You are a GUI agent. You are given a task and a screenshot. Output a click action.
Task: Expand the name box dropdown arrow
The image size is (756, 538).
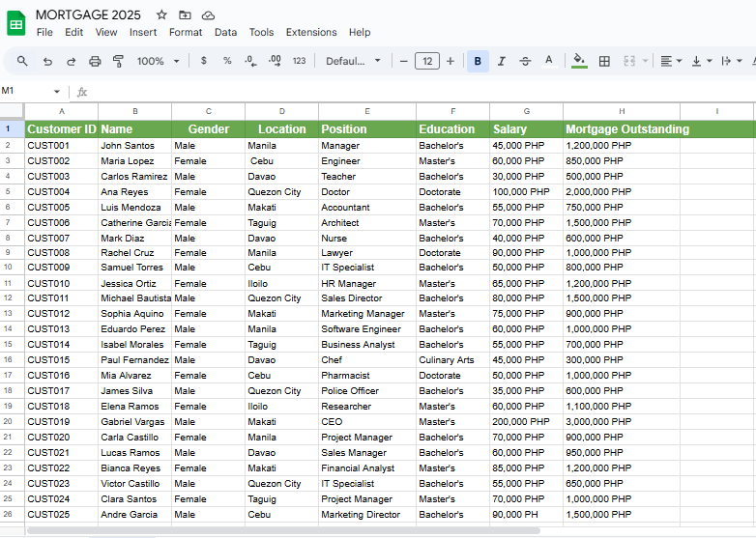pyautogui.click(x=57, y=91)
